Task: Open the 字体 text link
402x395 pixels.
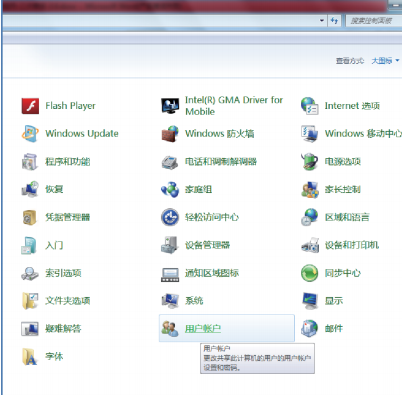Action: click(54, 356)
